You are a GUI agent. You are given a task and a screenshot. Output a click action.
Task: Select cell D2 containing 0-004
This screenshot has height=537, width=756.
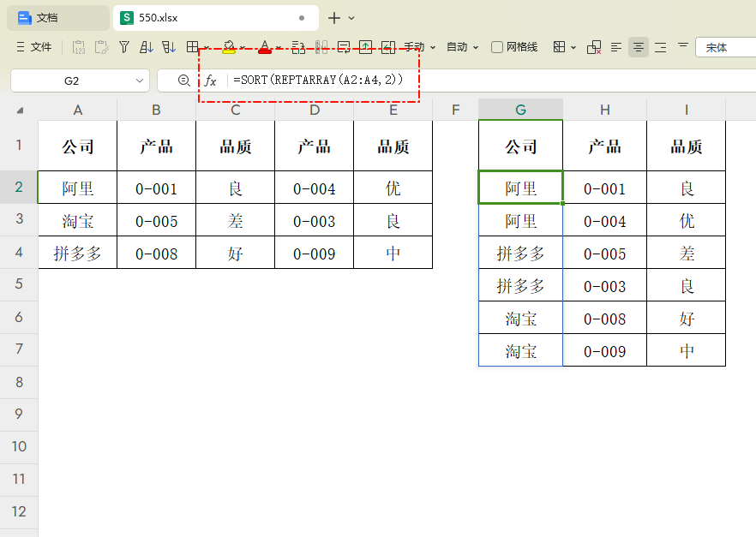point(314,188)
